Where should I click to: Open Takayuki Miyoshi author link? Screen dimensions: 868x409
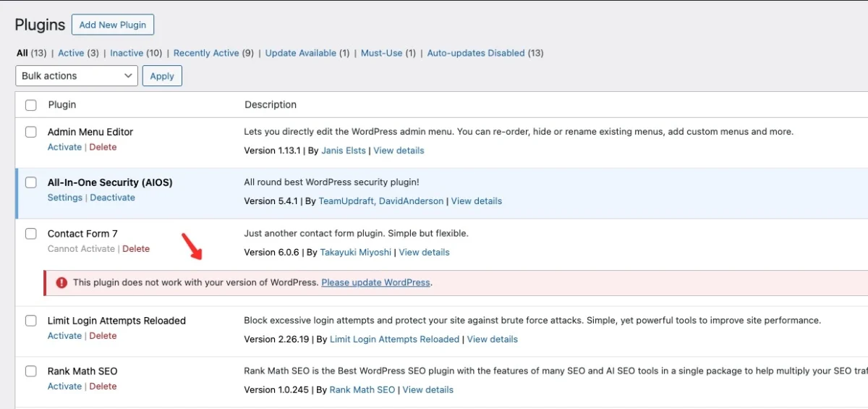coord(356,252)
